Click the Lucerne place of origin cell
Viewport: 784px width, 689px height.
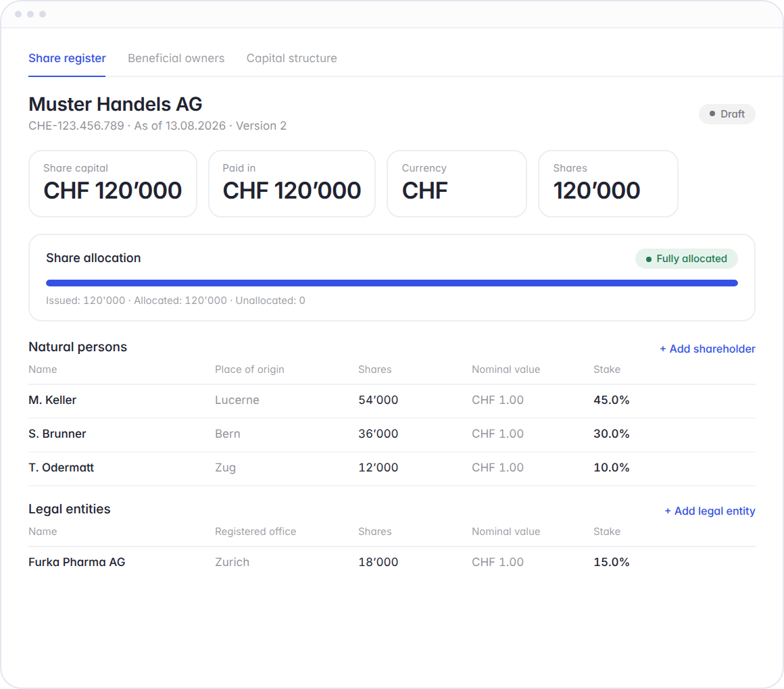point(237,400)
